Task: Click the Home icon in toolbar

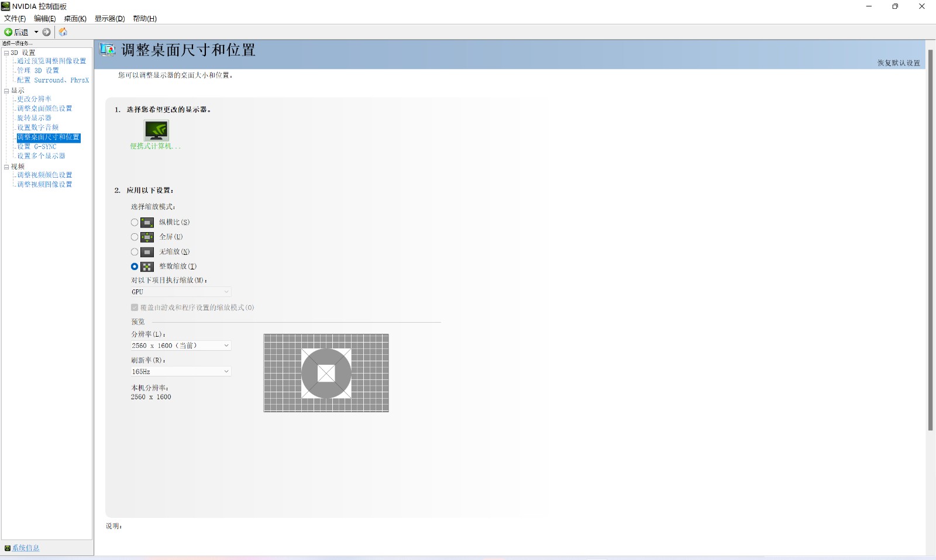Action: point(63,32)
